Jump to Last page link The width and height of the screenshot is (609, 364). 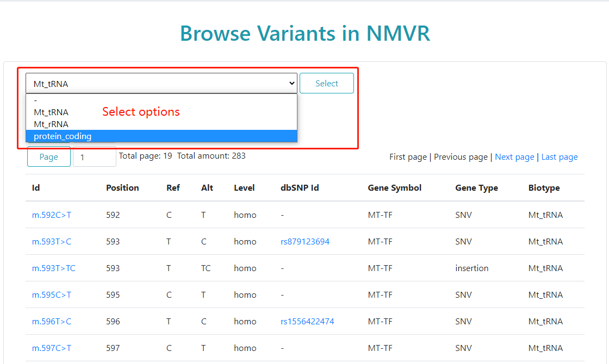[560, 157]
